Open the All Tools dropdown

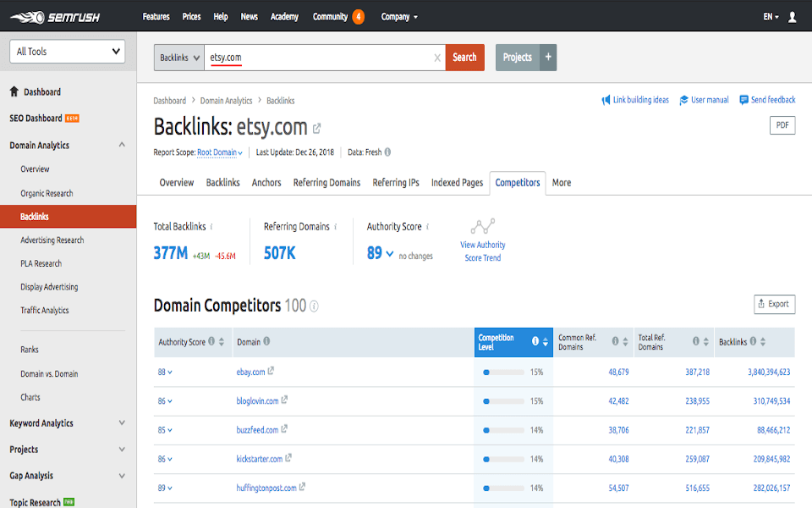[x=66, y=52]
